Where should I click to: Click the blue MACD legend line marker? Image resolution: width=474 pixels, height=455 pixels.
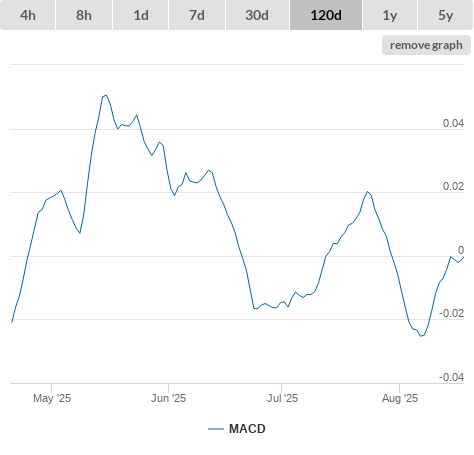[216, 429]
